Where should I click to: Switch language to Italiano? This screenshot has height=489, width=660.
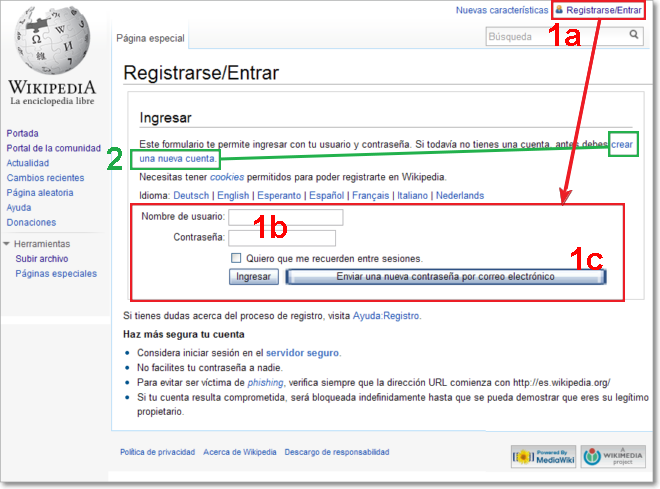click(412, 196)
